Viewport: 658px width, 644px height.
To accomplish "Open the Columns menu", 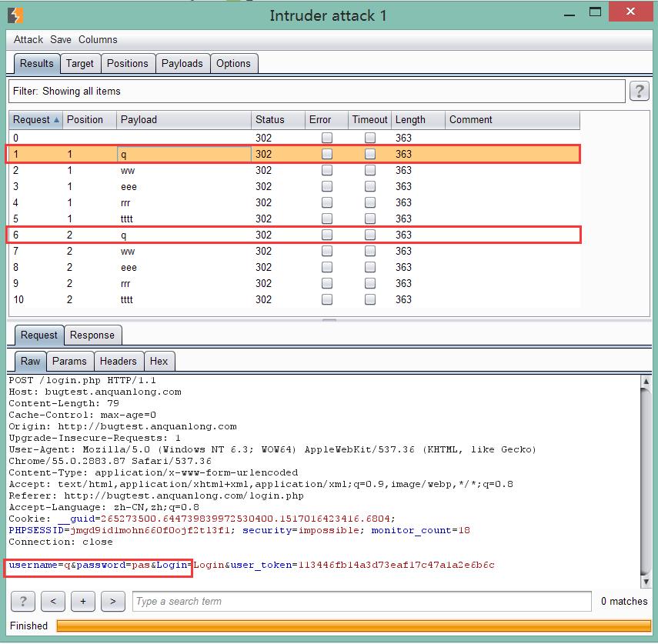I will [98, 39].
